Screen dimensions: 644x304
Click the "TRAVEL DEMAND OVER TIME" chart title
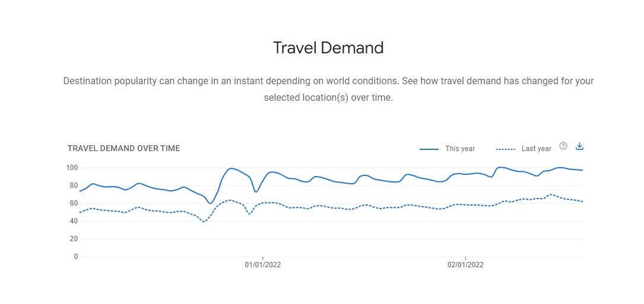coord(123,148)
